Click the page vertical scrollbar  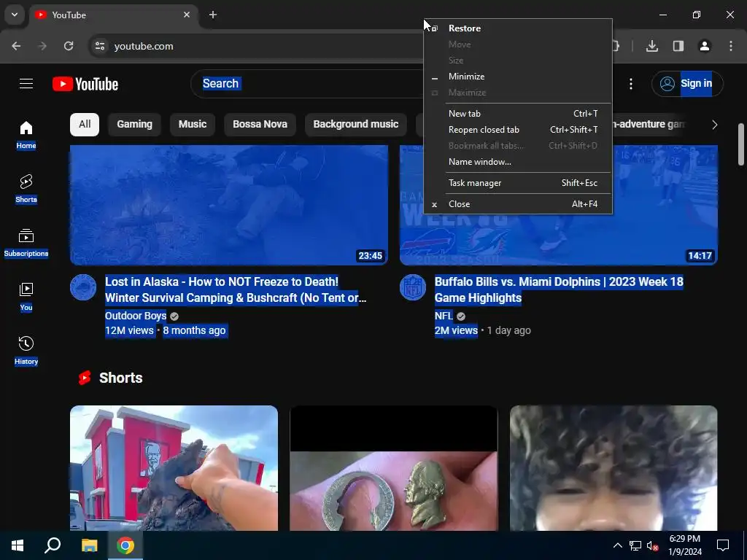point(741,144)
